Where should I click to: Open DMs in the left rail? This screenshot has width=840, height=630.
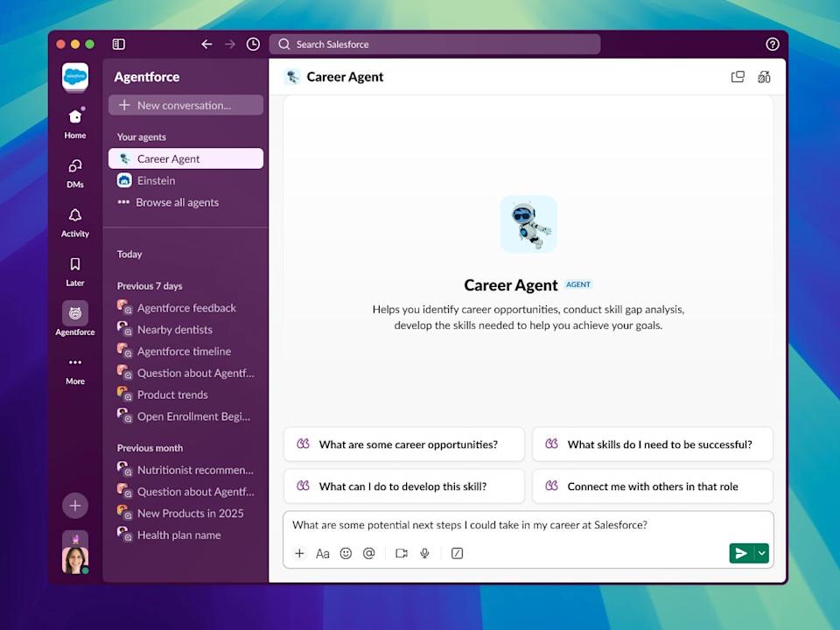coord(75,173)
